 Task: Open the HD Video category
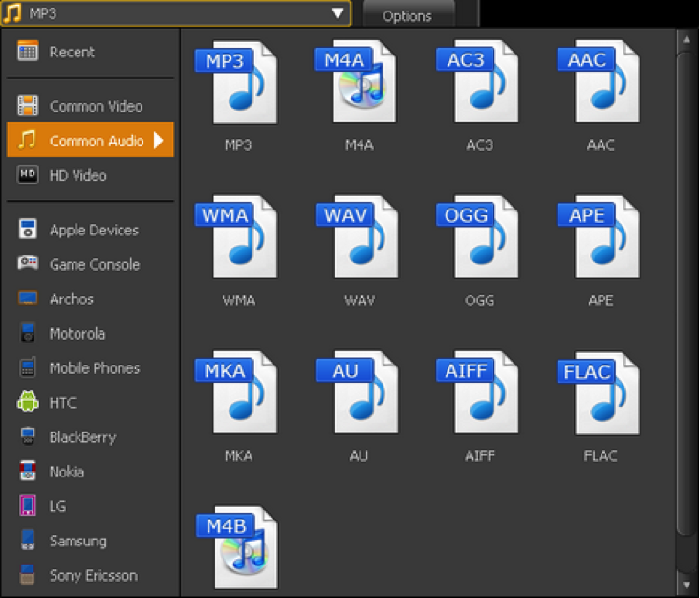77,175
